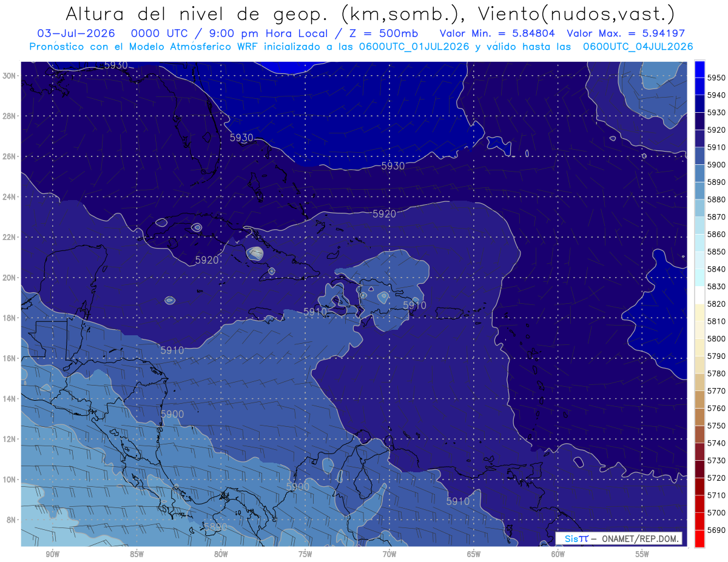Click the '80W' longitude axis label
This screenshot has width=728, height=562.
(x=221, y=554)
